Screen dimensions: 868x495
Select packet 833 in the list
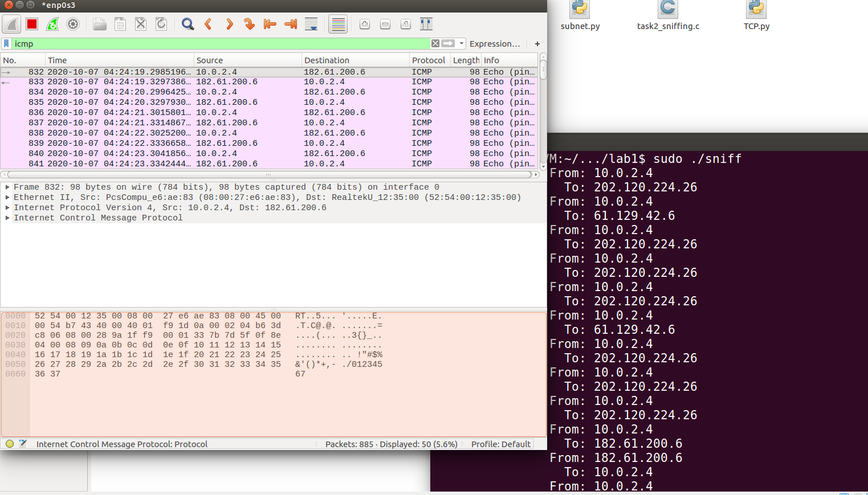point(269,82)
